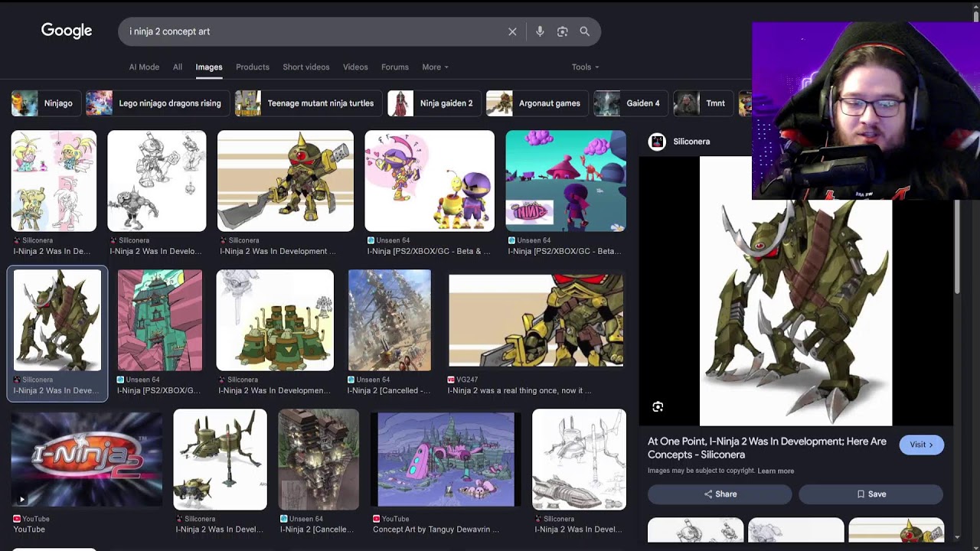
Task: Open Concept Art by Tanguy Dewavrin thumbnail
Action: pos(446,459)
